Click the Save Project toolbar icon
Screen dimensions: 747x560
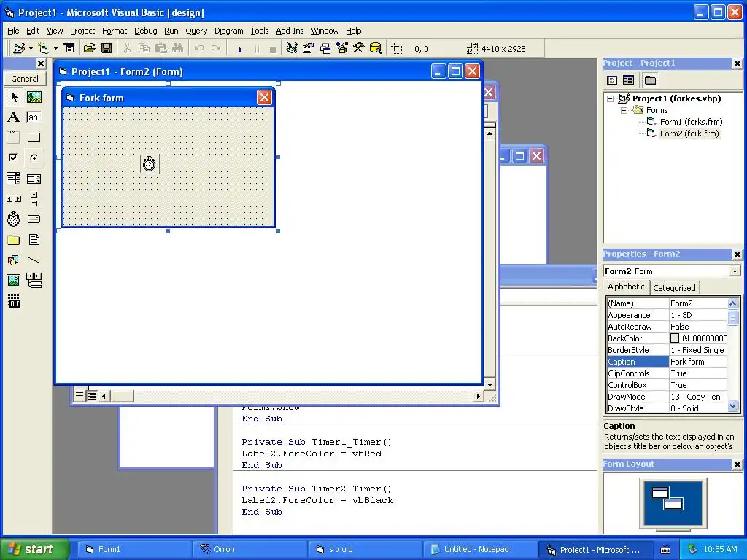pos(107,49)
